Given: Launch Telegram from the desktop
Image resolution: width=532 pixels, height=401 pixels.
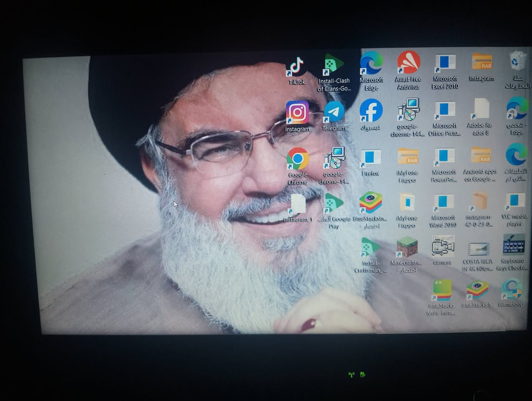Looking at the screenshot, I should pyautogui.click(x=334, y=112).
